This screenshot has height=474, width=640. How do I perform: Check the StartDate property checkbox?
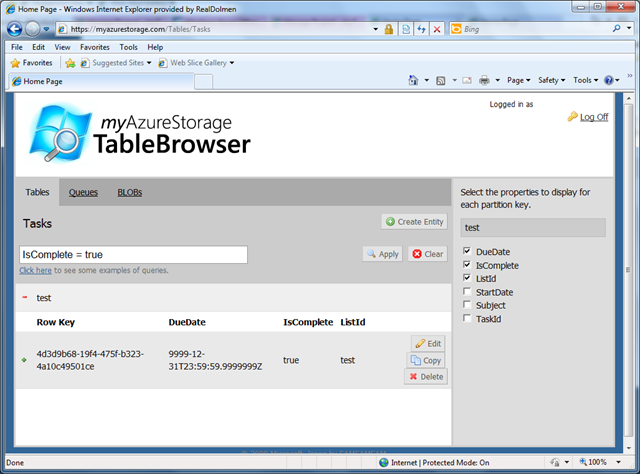pyautogui.click(x=467, y=291)
